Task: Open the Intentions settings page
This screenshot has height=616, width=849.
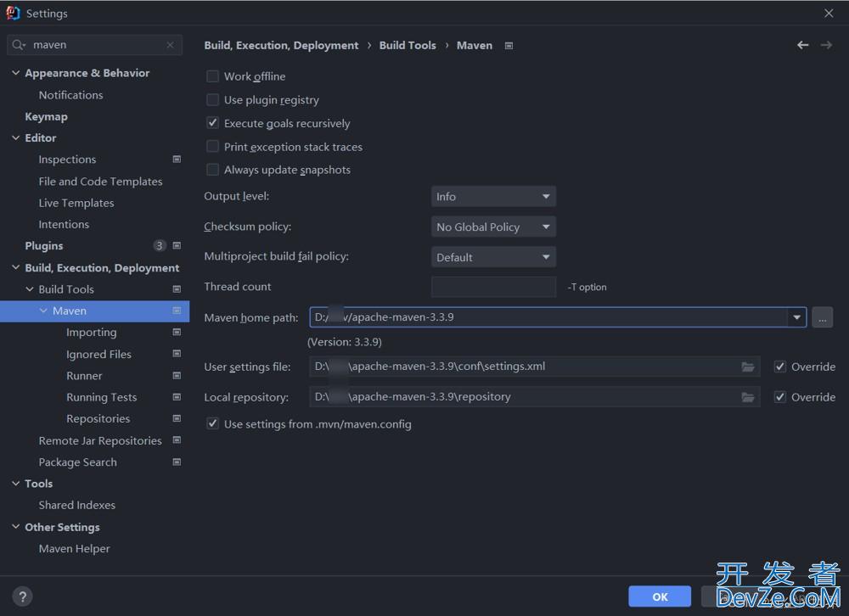Action: tap(64, 224)
